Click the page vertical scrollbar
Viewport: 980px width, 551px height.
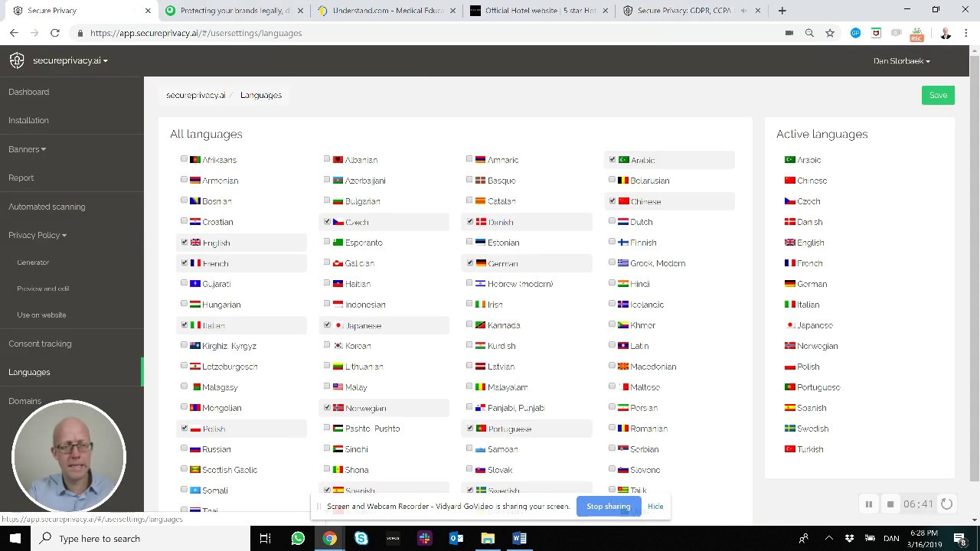click(x=974, y=268)
